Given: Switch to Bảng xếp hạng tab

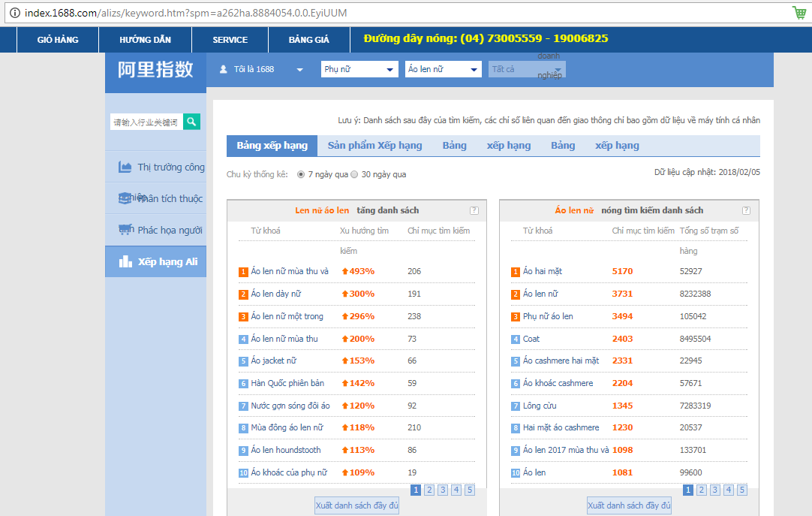Looking at the screenshot, I should (272, 146).
